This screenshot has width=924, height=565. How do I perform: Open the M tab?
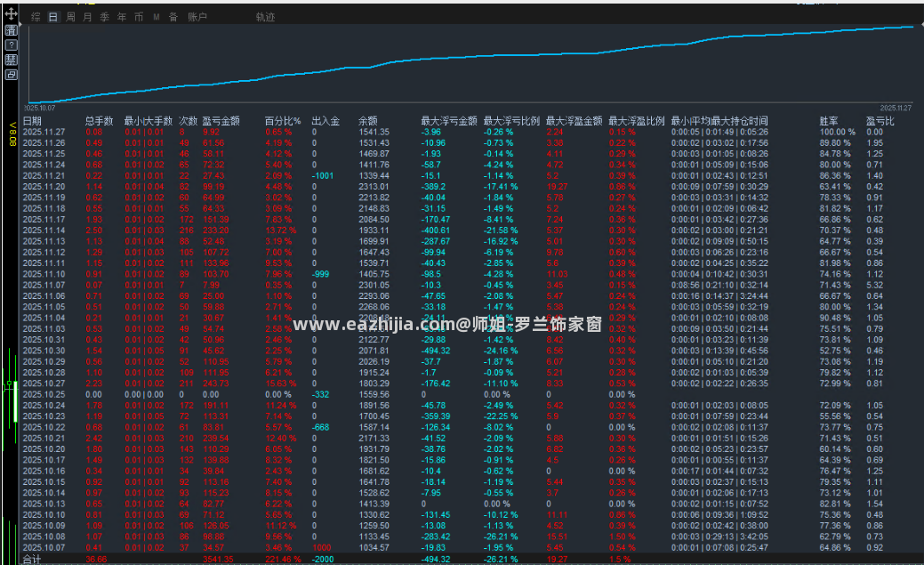[x=157, y=17]
